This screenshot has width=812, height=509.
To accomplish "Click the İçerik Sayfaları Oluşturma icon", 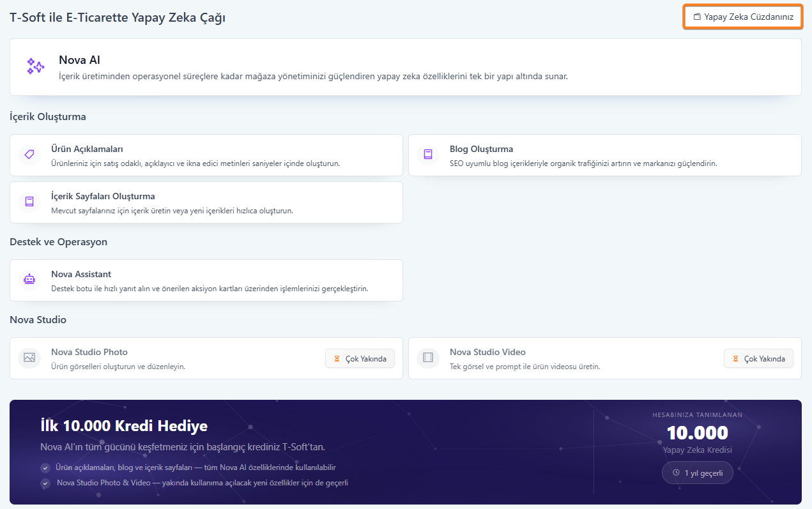I will tap(29, 202).
